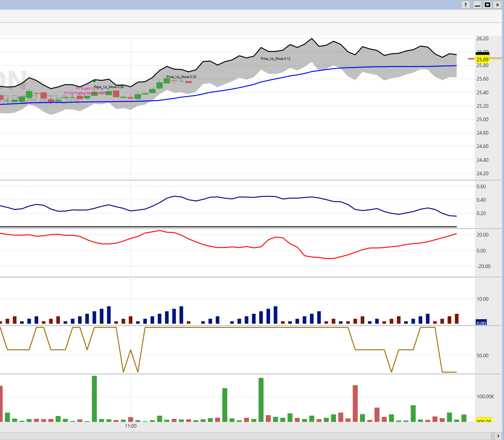Select the Price_Up_Move 0.12 annotation
This screenshot has height=440, width=504.
(x=275, y=59)
